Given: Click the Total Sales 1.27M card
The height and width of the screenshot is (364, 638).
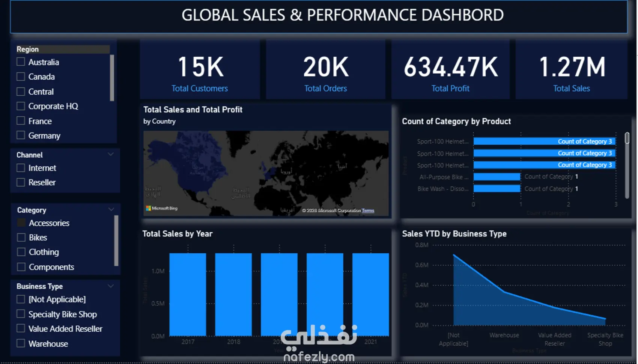Looking at the screenshot, I should [572, 70].
